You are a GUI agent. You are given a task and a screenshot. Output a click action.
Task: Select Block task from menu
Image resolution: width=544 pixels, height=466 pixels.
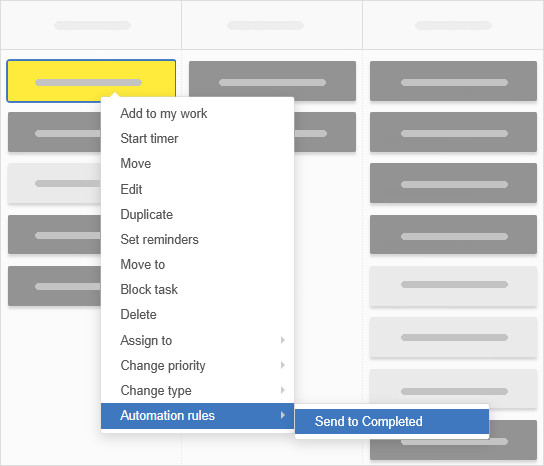click(197, 289)
